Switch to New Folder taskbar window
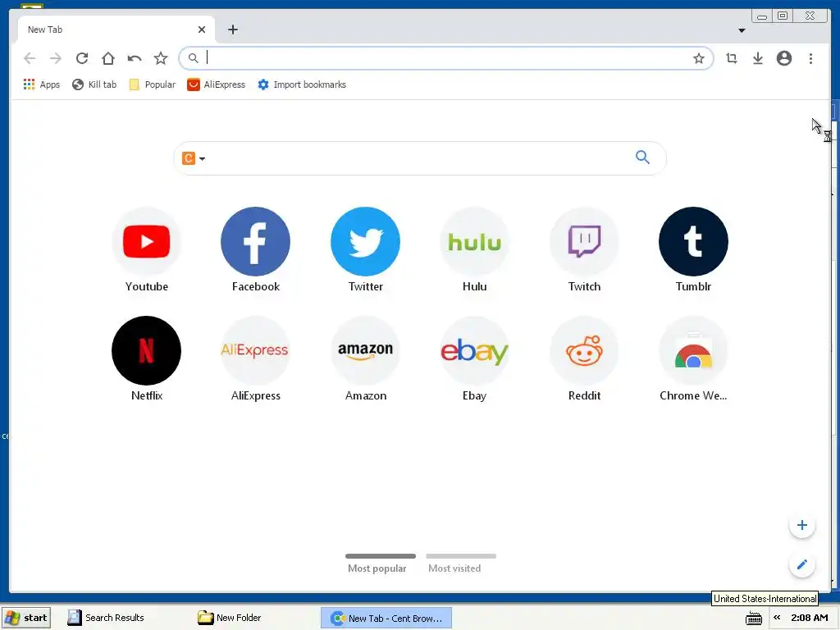840x630 pixels. [230, 618]
